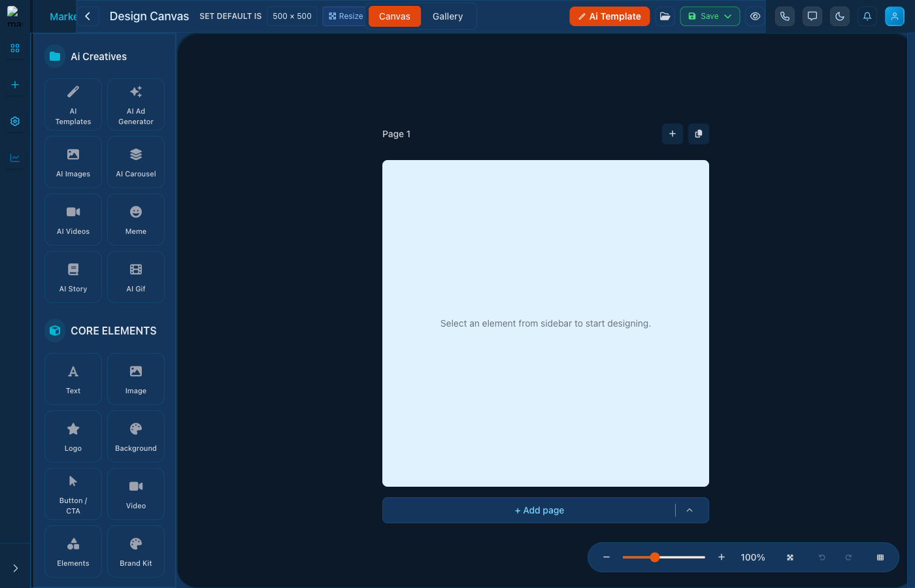
Task: Zoom out with the minus button
Action: pyautogui.click(x=607, y=557)
